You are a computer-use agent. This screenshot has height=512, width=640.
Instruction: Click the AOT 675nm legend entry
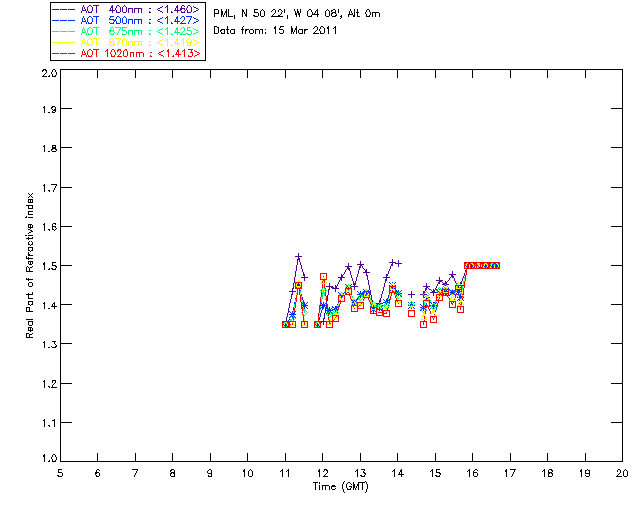(126, 31)
